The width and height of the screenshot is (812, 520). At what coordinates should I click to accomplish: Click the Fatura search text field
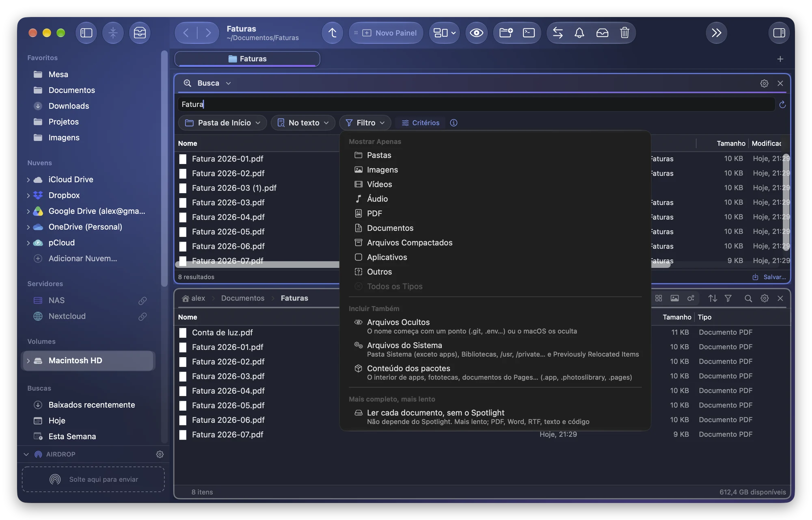(x=476, y=104)
